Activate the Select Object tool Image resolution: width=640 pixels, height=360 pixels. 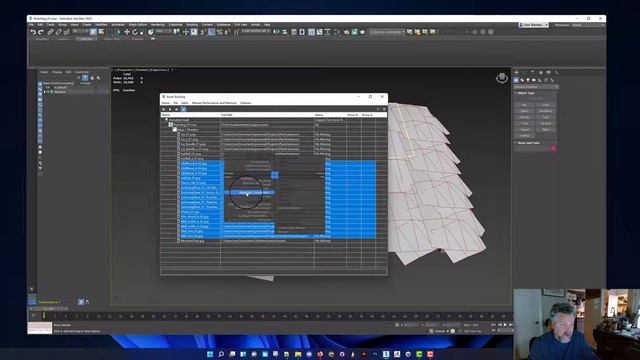(93, 32)
